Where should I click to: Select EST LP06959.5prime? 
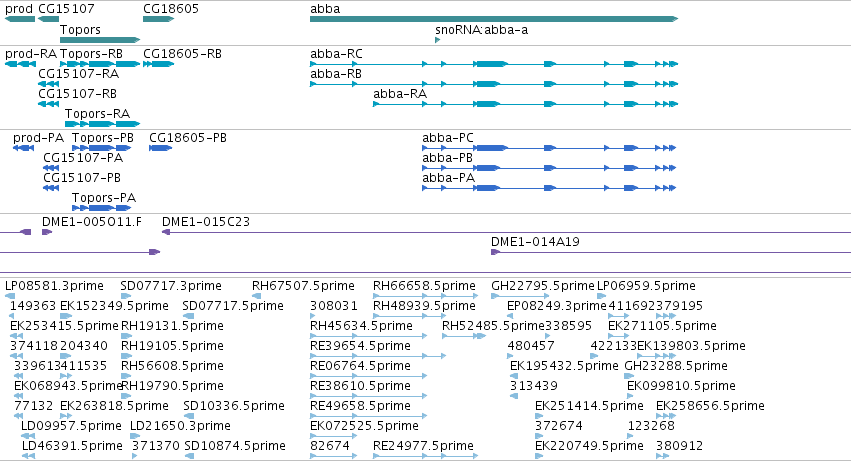point(646,286)
